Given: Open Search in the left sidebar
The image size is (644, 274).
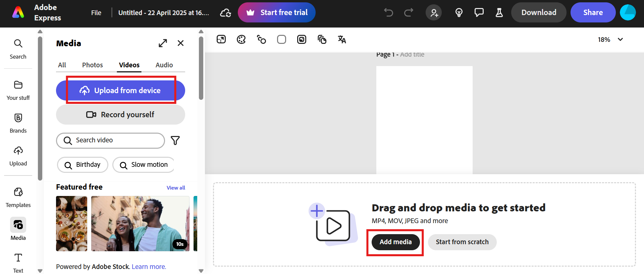Looking at the screenshot, I should (18, 49).
